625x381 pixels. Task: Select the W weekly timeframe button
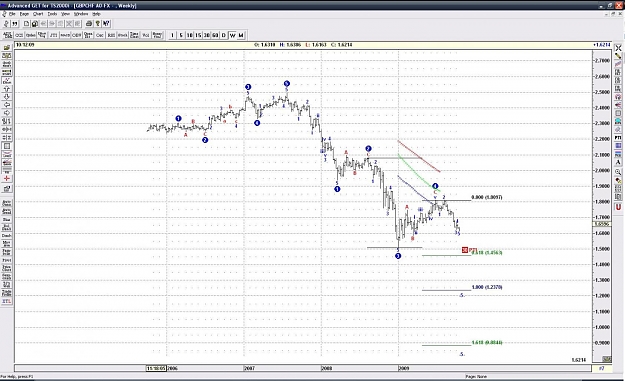tap(232, 35)
